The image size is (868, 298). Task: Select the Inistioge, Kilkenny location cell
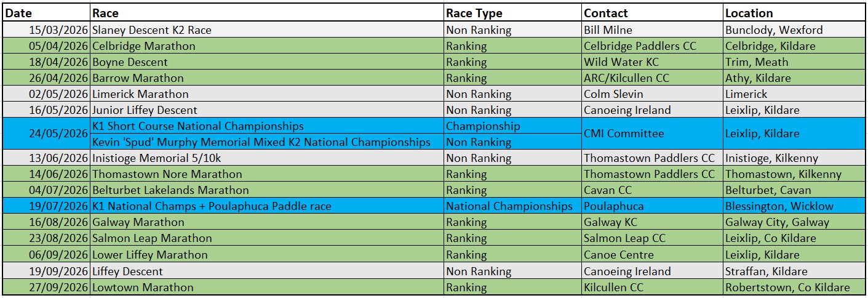click(x=794, y=158)
